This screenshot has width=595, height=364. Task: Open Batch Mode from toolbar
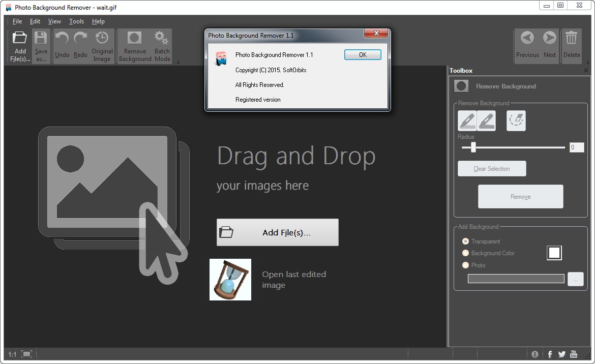pyautogui.click(x=162, y=46)
